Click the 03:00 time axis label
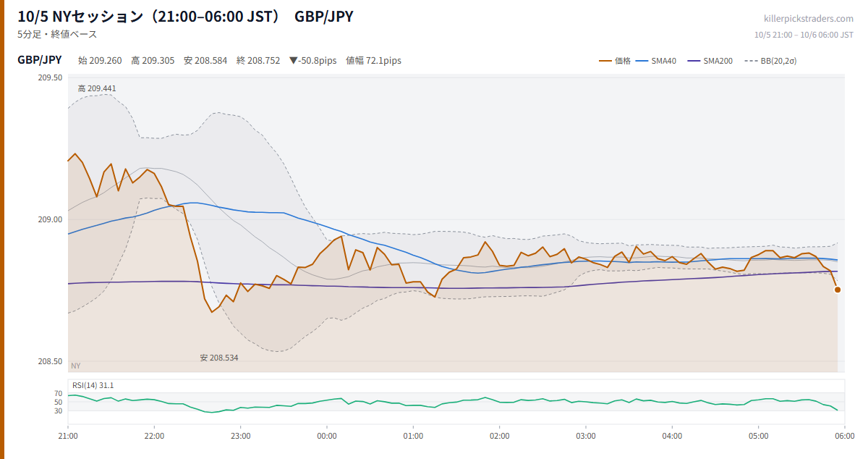 click(586, 436)
